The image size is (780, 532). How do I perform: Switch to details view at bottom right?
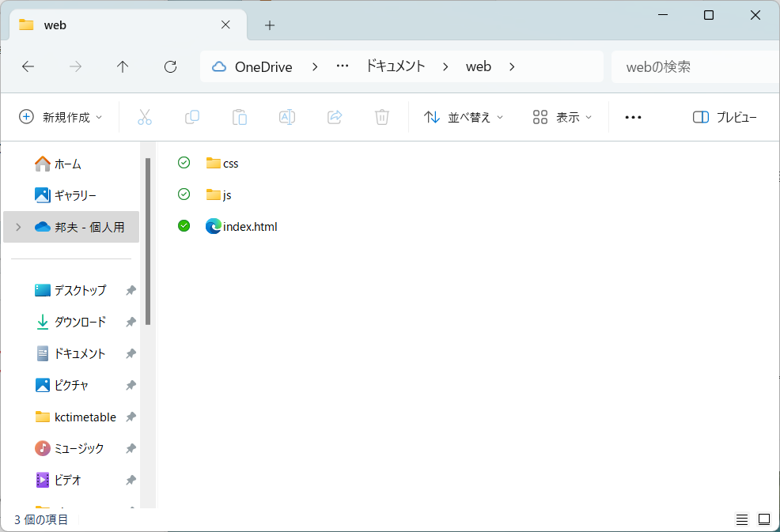[741, 519]
